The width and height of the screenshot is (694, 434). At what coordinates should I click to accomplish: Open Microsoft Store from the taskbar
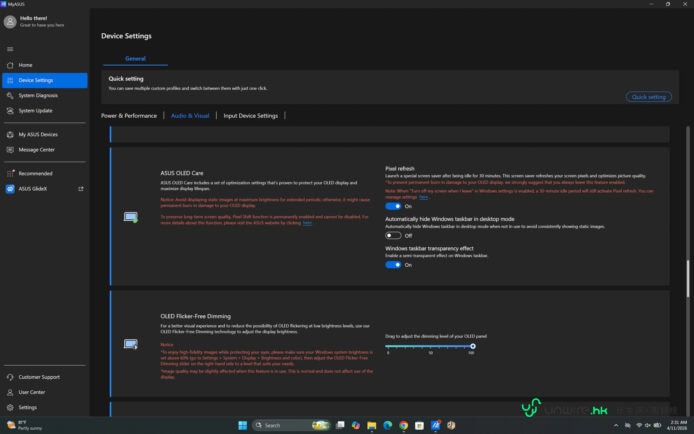(420, 425)
